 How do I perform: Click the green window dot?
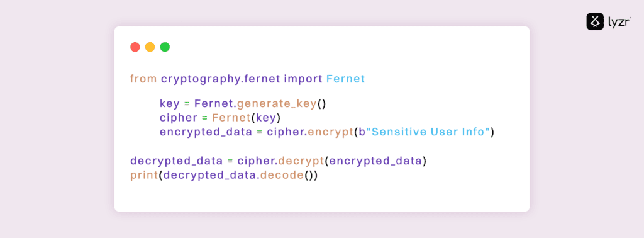click(x=165, y=47)
